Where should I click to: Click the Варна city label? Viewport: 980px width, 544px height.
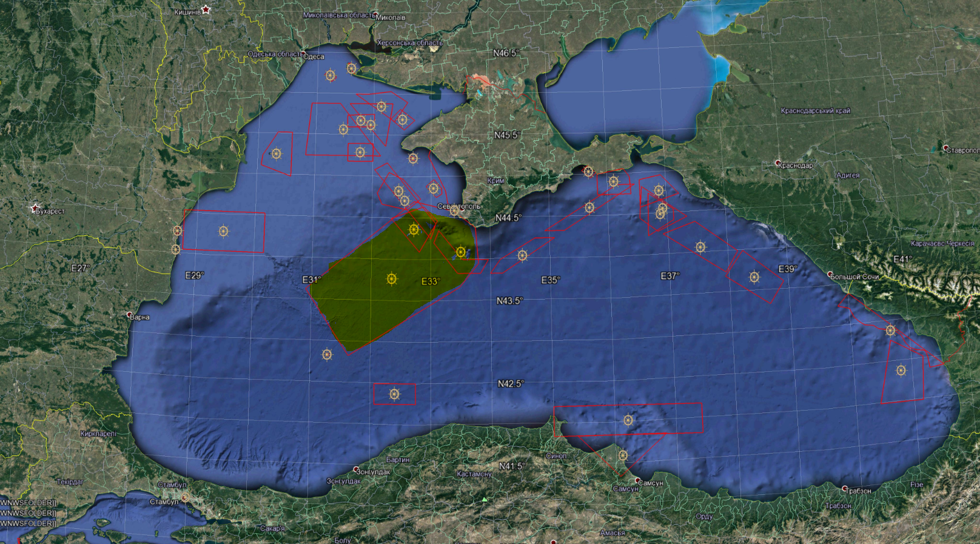tap(140, 317)
